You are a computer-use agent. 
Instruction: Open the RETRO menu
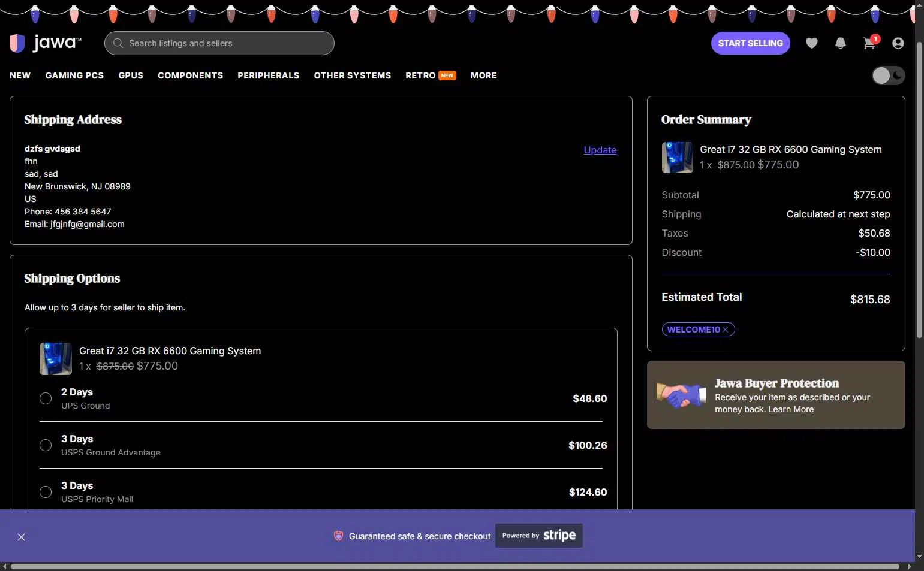[431, 75]
